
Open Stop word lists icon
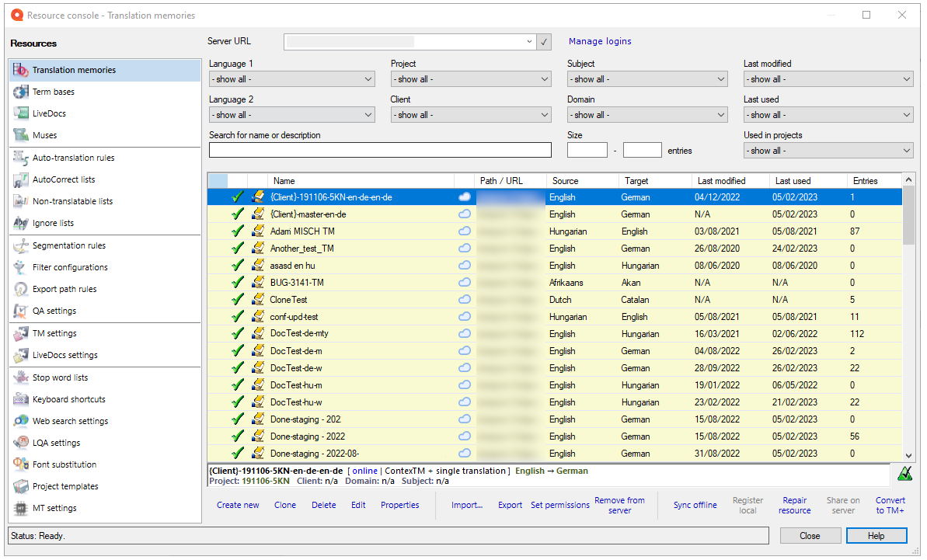click(x=21, y=377)
